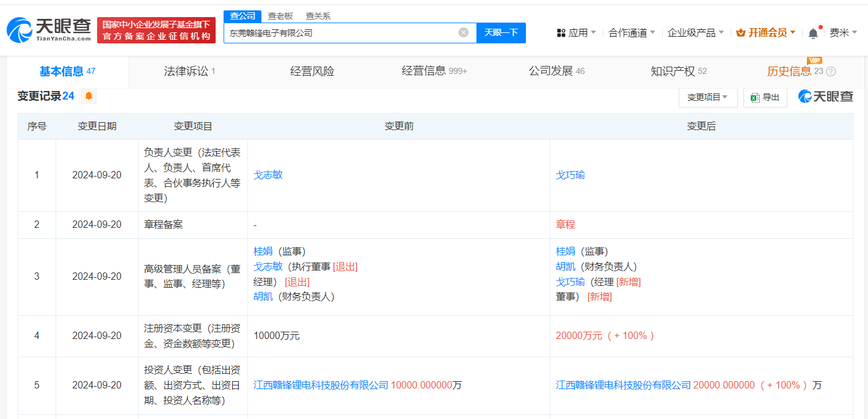
Task: Click the 天眼一下 search button
Action: [x=501, y=32]
